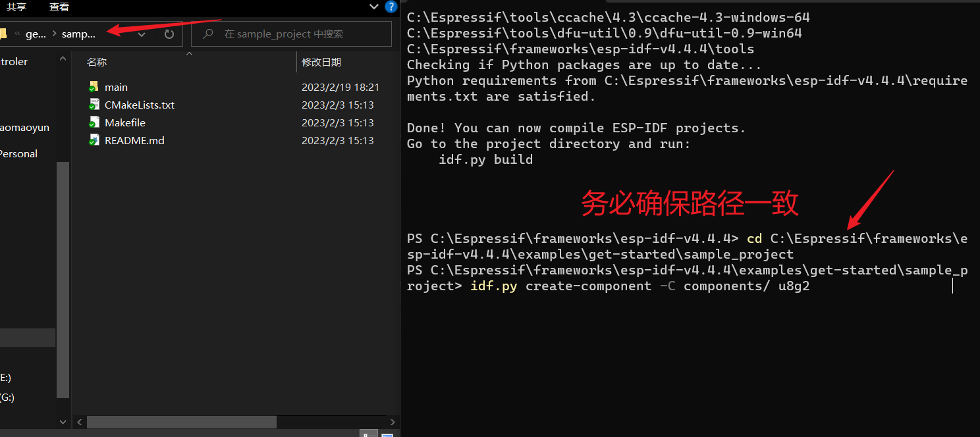The image size is (980, 437).
Task: Select the E: drive in navigation pane
Action: [x=6, y=377]
